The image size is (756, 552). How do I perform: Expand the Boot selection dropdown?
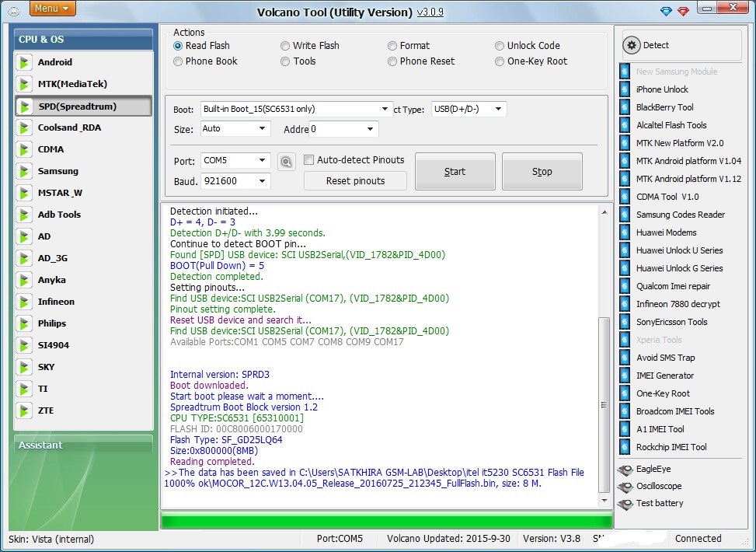click(385, 109)
